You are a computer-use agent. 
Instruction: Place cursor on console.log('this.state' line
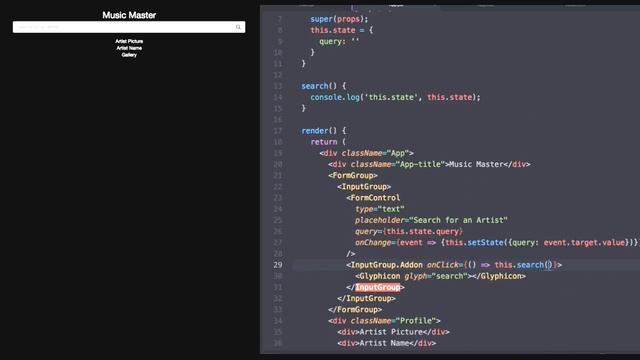(x=395, y=97)
